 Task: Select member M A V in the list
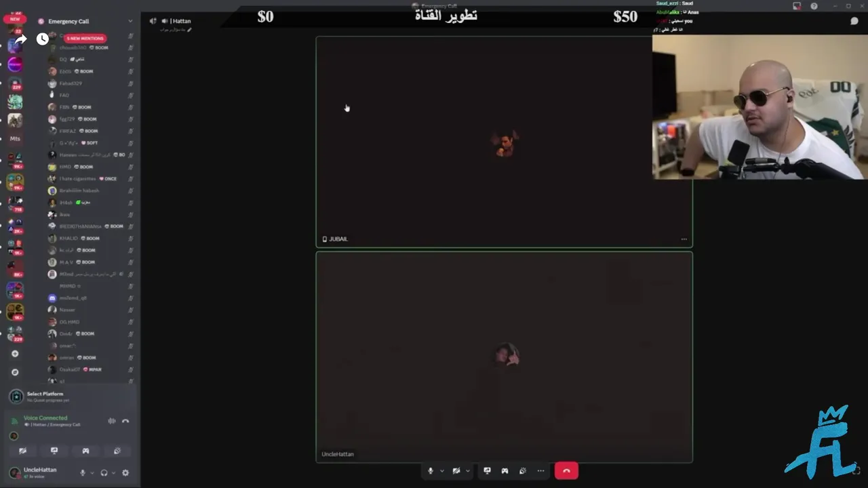tap(91, 262)
